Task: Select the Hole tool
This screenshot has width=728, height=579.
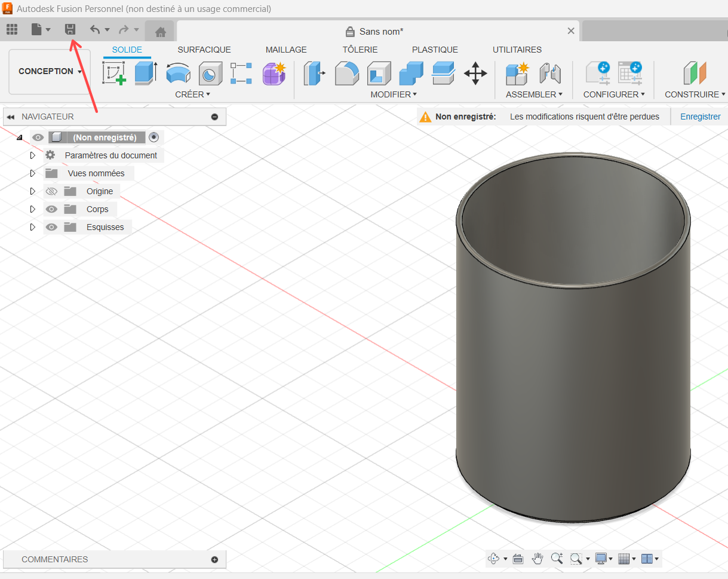Action: coord(210,73)
